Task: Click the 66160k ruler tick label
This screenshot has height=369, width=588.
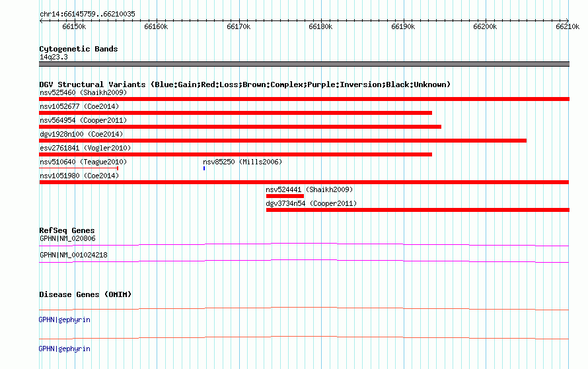Action: (x=156, y=26)
